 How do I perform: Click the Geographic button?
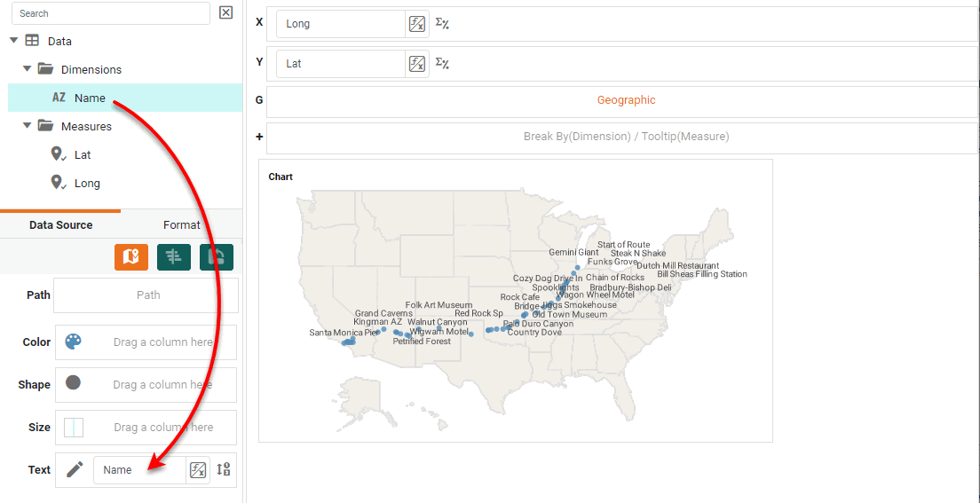pyautogui.click(x=626, y=100)
